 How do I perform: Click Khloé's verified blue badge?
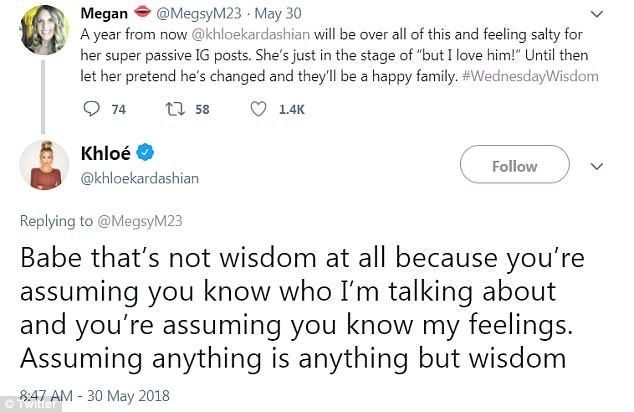click(x=147, y=153)
